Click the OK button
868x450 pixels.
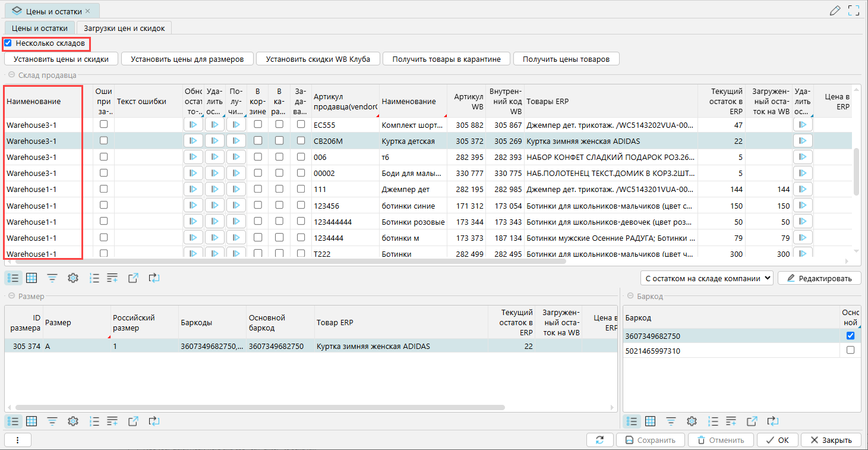point(777,440)
